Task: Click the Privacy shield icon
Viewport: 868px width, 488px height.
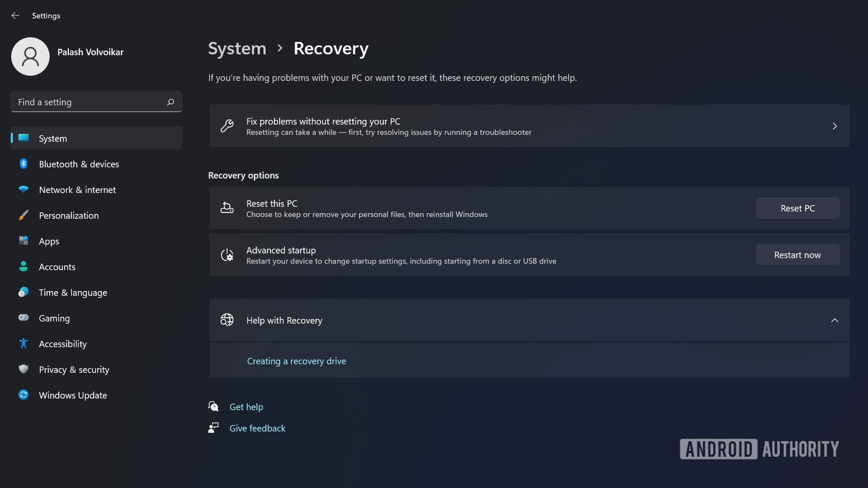Action: point(24,369)
